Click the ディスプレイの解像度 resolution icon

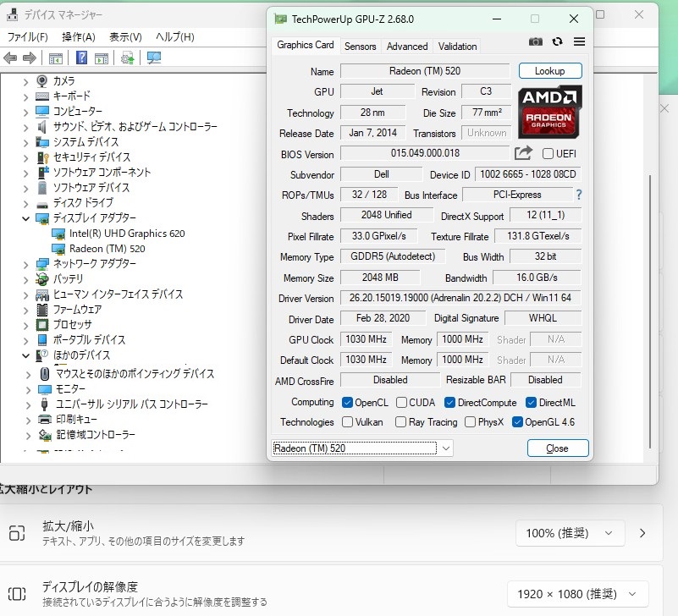[17, 593]
